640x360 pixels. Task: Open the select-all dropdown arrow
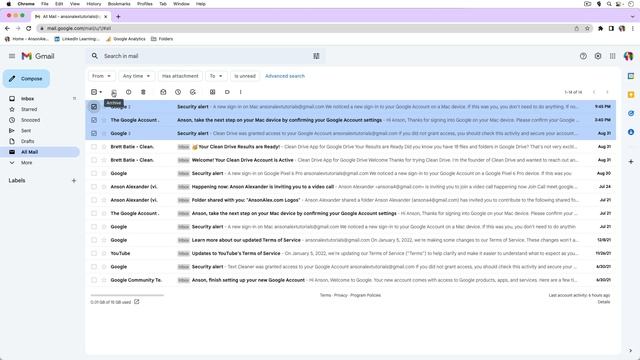click(x=101, y=92)
